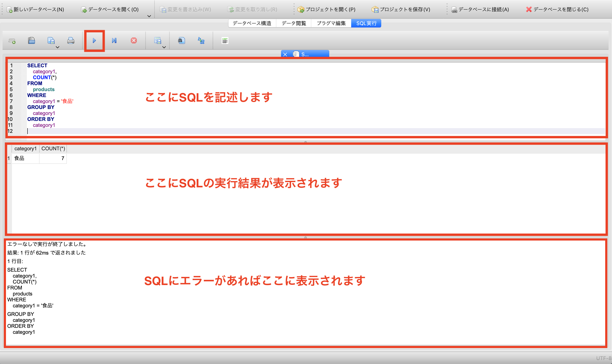Click 変更を取り消し(R) toolbar button
Viewport: 612px width, 364px height.
[x=252, y=9]
